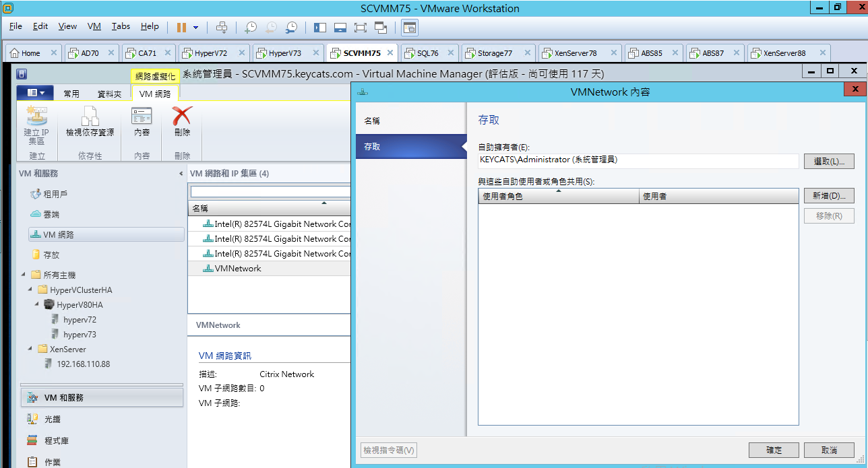Switch to the CA71 VM tab
The image size is (868, 468).
(x=148, y=53)
